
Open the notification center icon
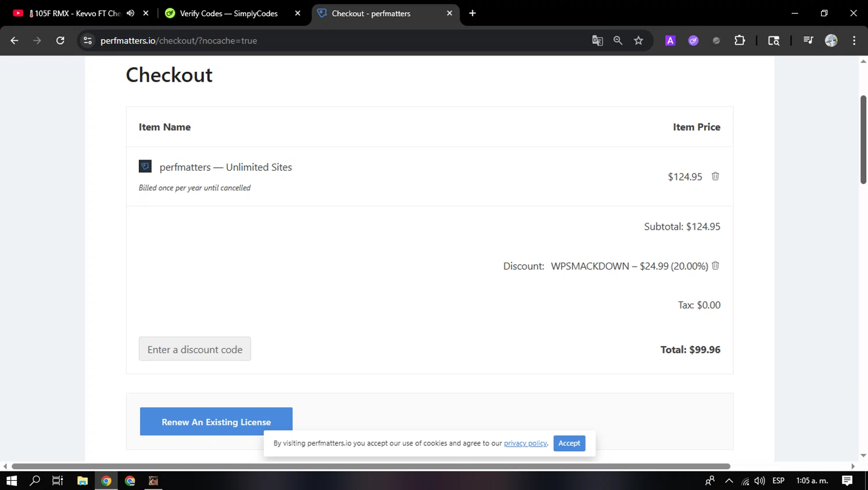click(847, 481)
